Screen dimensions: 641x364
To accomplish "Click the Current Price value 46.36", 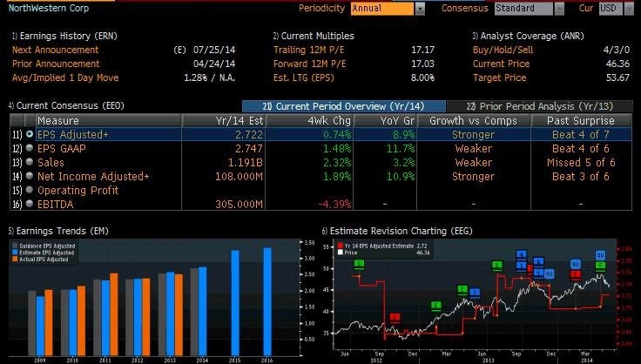I will coord(617,64).
